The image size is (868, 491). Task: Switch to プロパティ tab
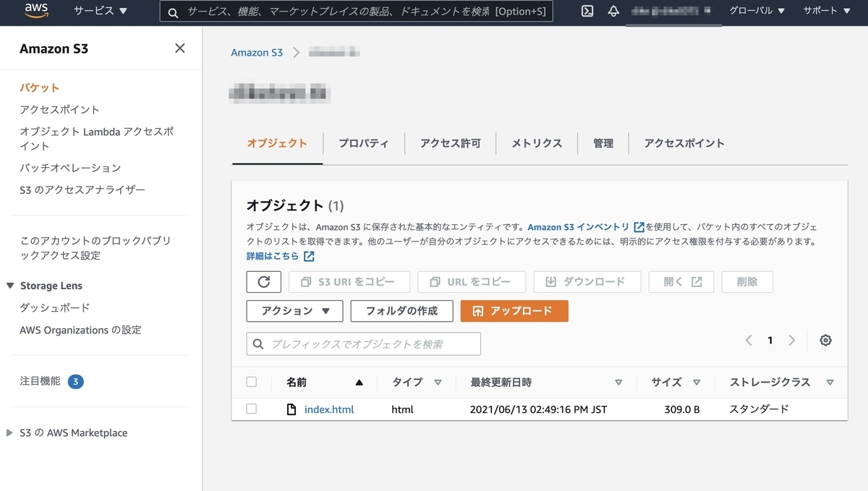[x=364, y=143]
